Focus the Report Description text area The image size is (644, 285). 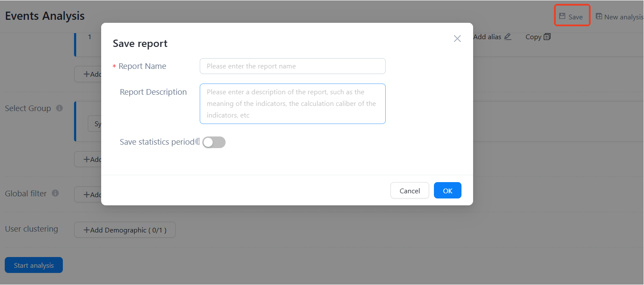(x=292, y=104)
